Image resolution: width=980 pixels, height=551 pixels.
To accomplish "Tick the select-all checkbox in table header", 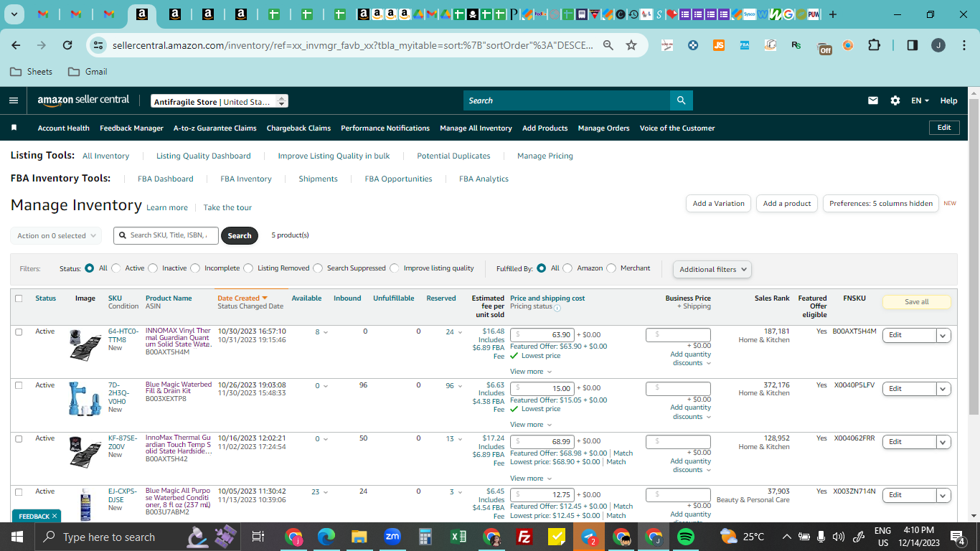I will point(19,298).
